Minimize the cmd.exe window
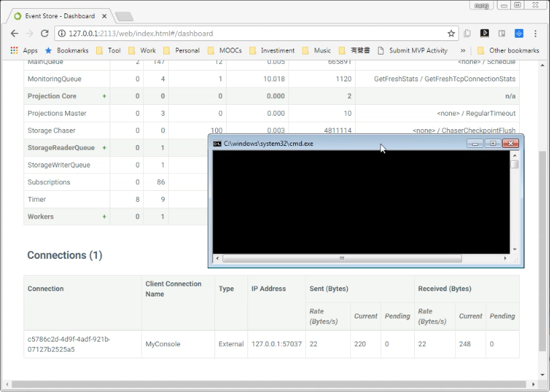This screenshot has width=550, height=392. (x=475, y=143)
